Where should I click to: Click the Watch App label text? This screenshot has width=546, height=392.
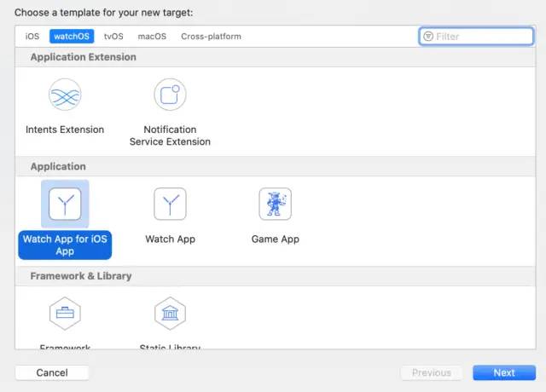(170, 239)
